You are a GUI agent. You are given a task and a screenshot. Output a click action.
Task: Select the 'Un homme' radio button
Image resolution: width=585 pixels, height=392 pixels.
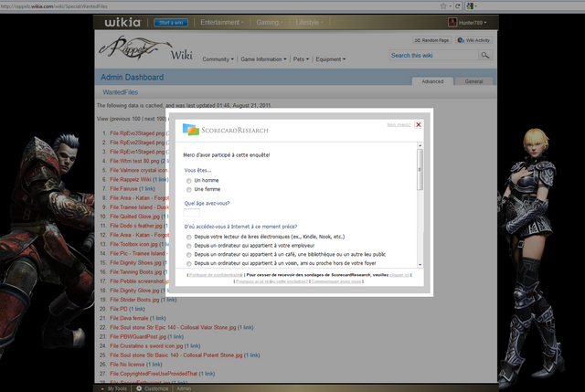click(189, 181)
